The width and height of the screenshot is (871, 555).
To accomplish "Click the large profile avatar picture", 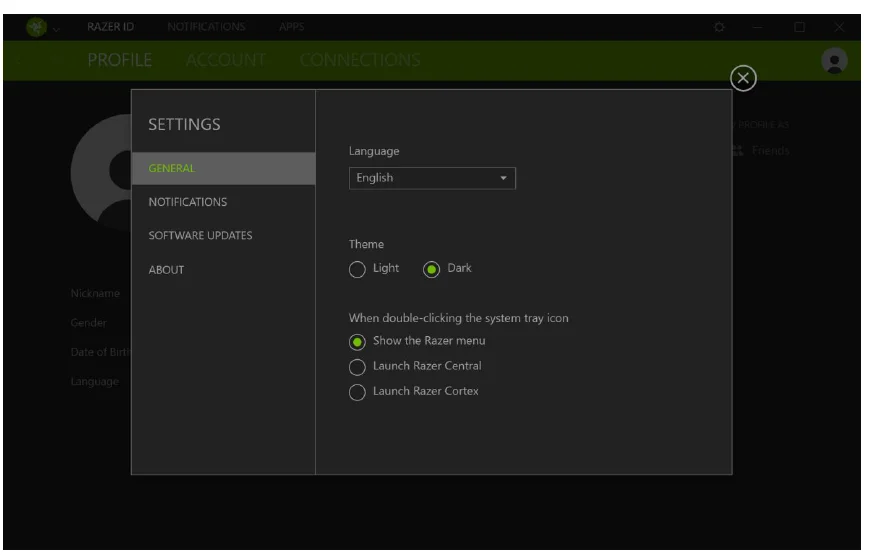I will click(102, 173).
